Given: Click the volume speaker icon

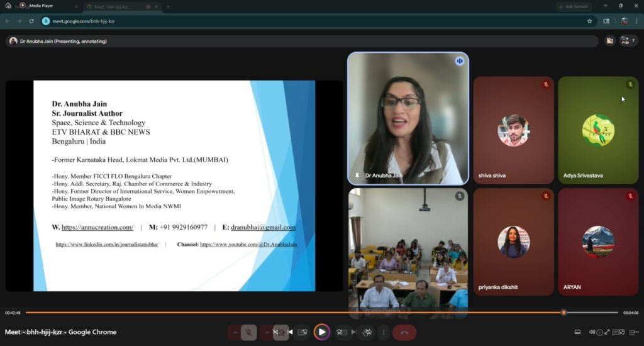Looking at the screenshot, I should tap(592, 332).
